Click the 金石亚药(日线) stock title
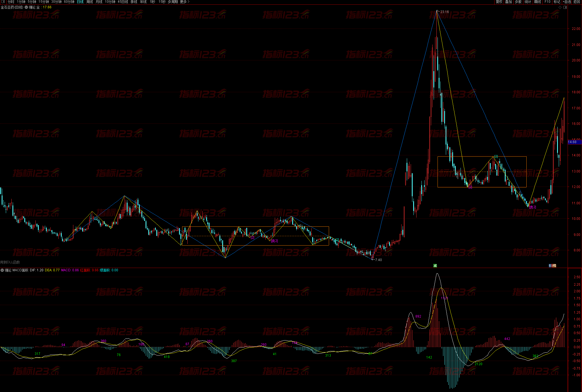Image resolution: width=582 pixels, height=392 pixels. pyautogui.click(x=12, y=7)
